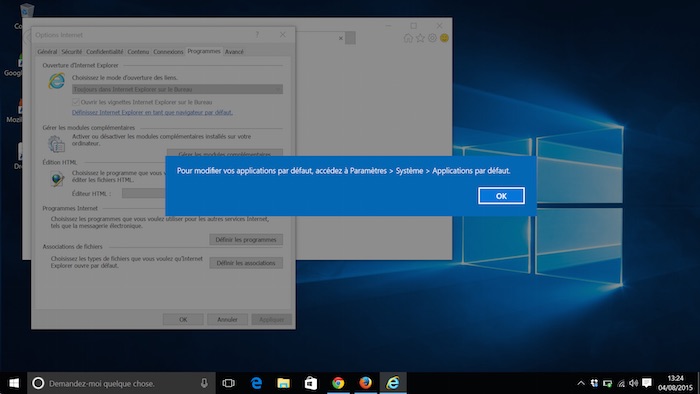
Task: Open the link opening mode dropdown
Action: (x=177, y=89)
